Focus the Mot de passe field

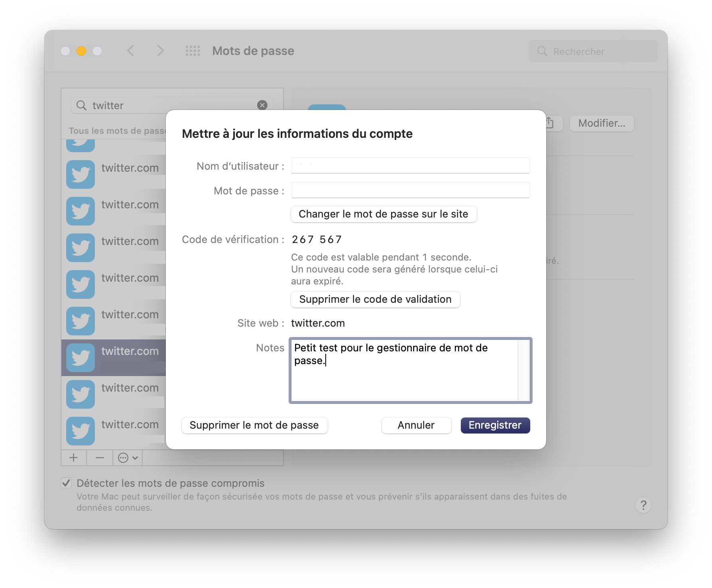[410, 190]
